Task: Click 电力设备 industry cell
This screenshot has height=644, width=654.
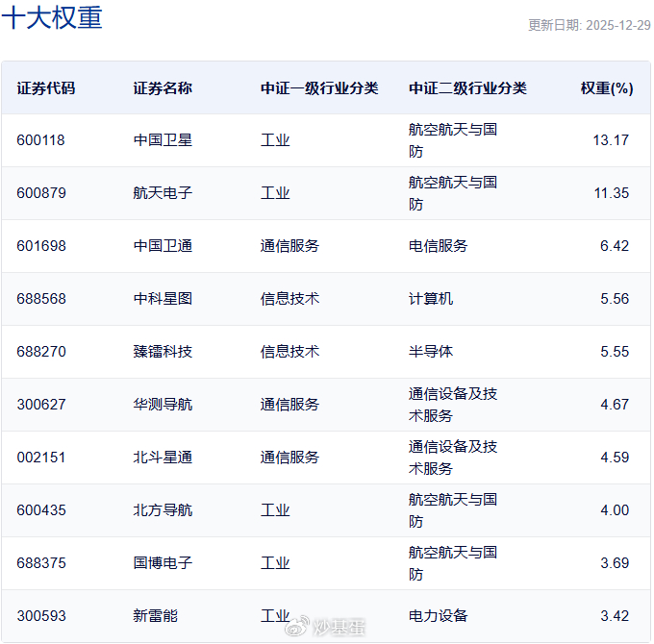Action: (x=438, y=616)
